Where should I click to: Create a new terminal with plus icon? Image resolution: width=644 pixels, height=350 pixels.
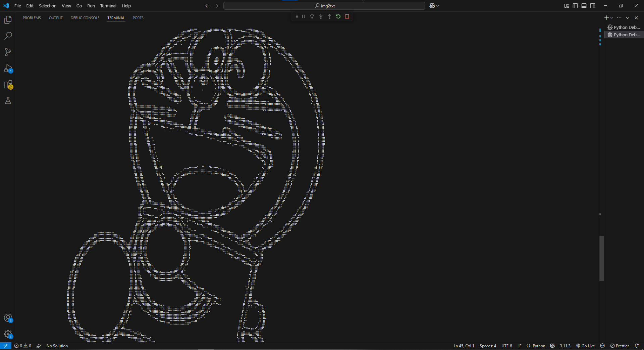[606, 18]
